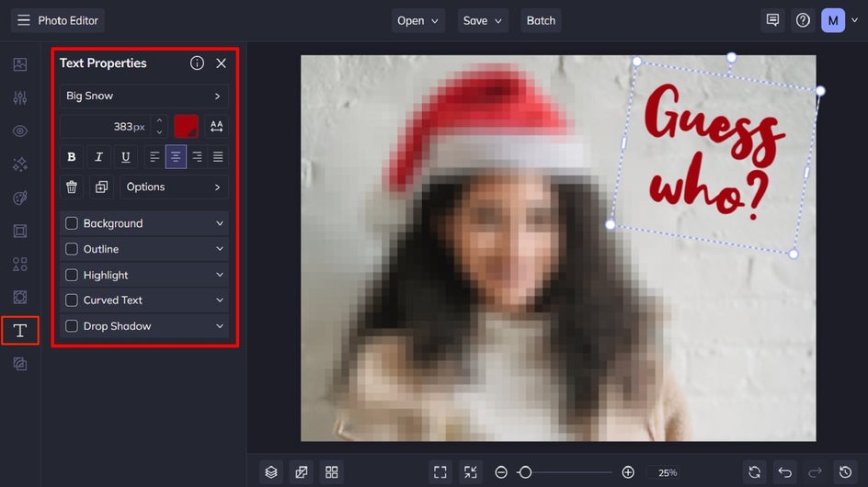Click the shrink/actual size icon
Viewport: 868px width, 487px height.
tap(471, 472)
